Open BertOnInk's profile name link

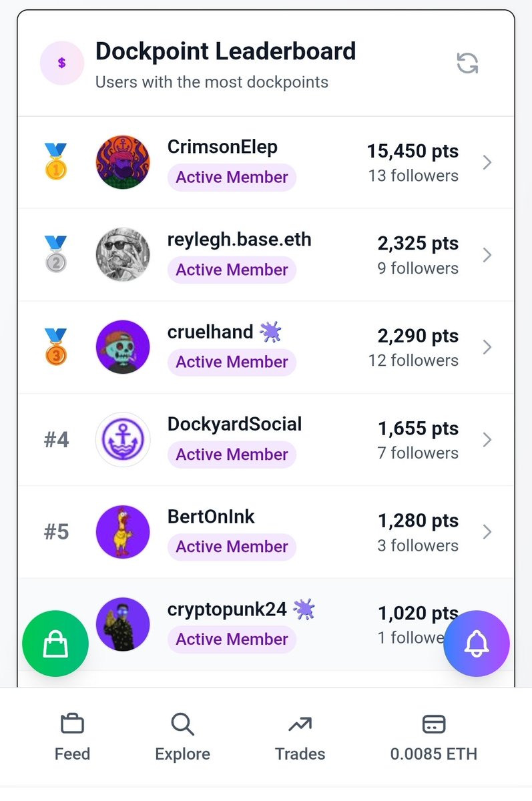pyautogui.click(x=211, y=517)
